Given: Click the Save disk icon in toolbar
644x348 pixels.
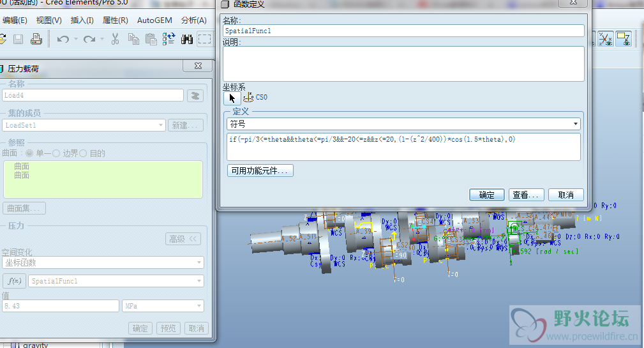Looking at the screenshot, I should 18,39.
